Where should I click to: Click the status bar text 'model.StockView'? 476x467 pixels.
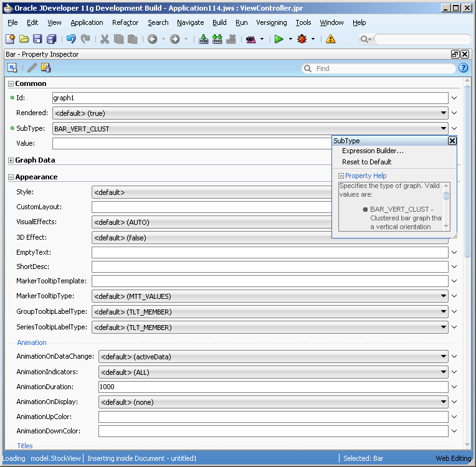pos(55,458)
